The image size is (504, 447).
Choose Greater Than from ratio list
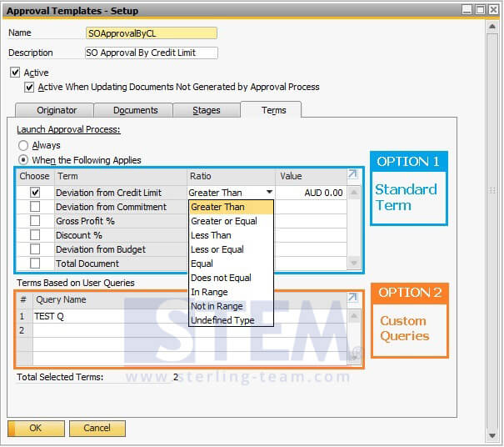click(x=232, y=207)
